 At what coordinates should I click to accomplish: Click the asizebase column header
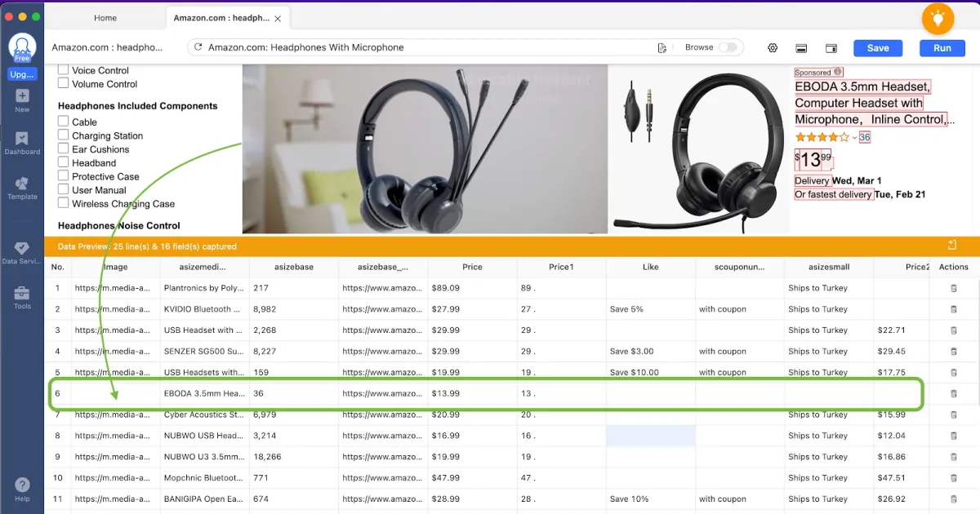[x=294, y=267]
